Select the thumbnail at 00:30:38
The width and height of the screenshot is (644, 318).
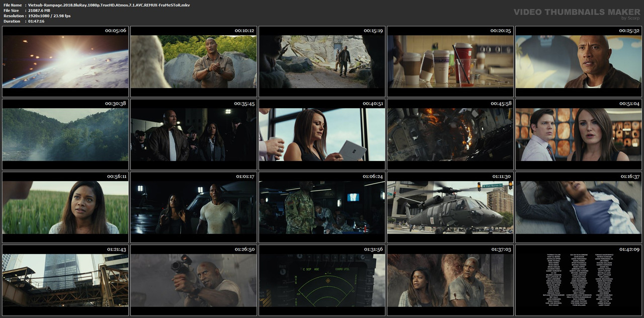point(65,134)
